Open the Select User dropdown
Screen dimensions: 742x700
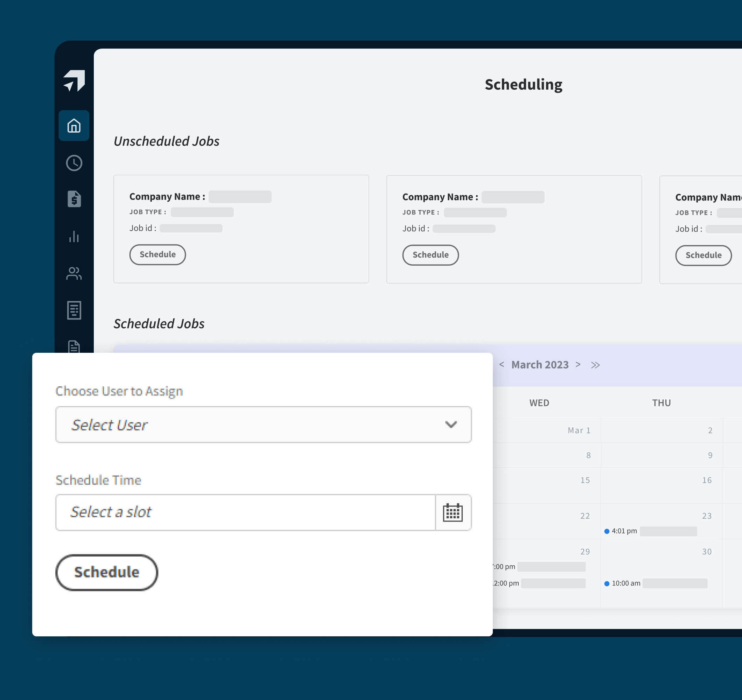[x=263, y=425]
